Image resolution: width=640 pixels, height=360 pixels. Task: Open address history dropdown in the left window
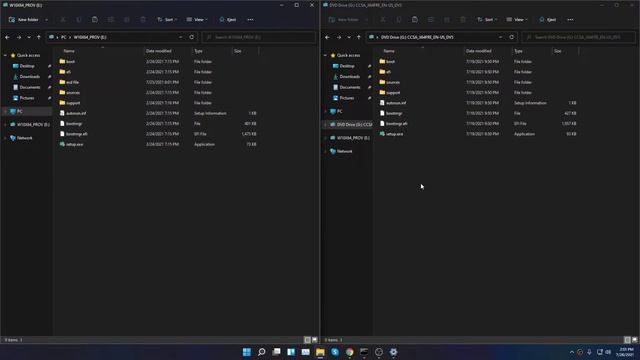[x=180, y=37]
